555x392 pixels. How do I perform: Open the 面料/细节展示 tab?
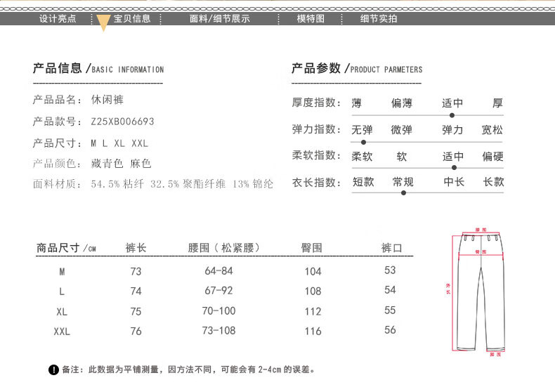tap(220, 19)
